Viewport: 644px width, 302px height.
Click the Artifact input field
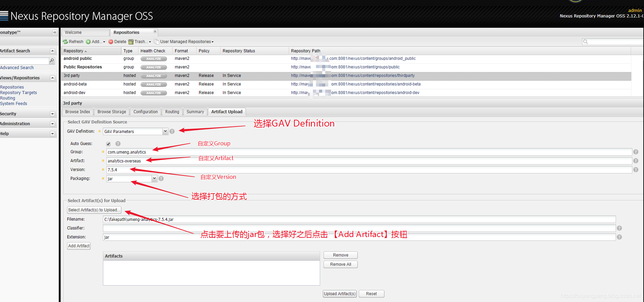tap(369, 161)
